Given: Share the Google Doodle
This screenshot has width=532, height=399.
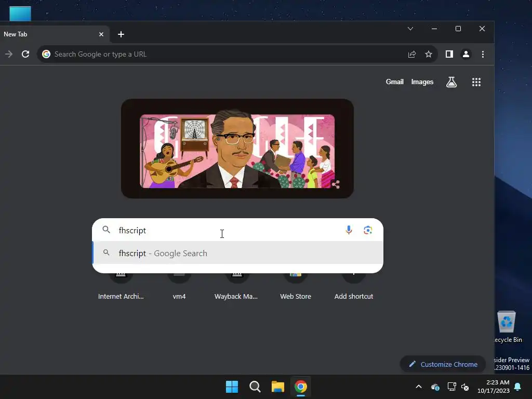Looking at the screenshot, I should tap(336, 184).
